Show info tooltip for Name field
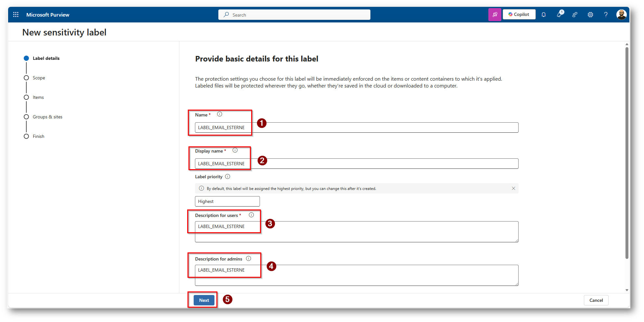Viewport: 644px width, 322px height. [x=220, y=114]
